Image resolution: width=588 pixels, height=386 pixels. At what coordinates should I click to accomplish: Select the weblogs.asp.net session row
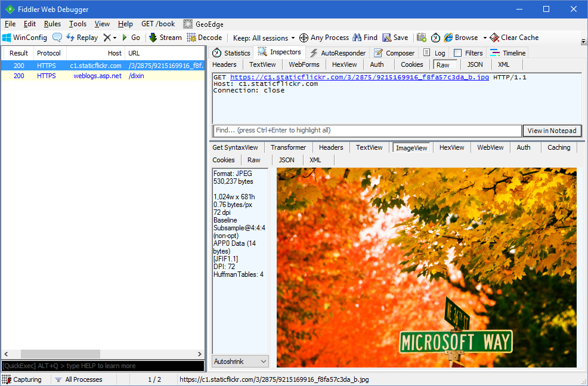[x=103, y=76]
